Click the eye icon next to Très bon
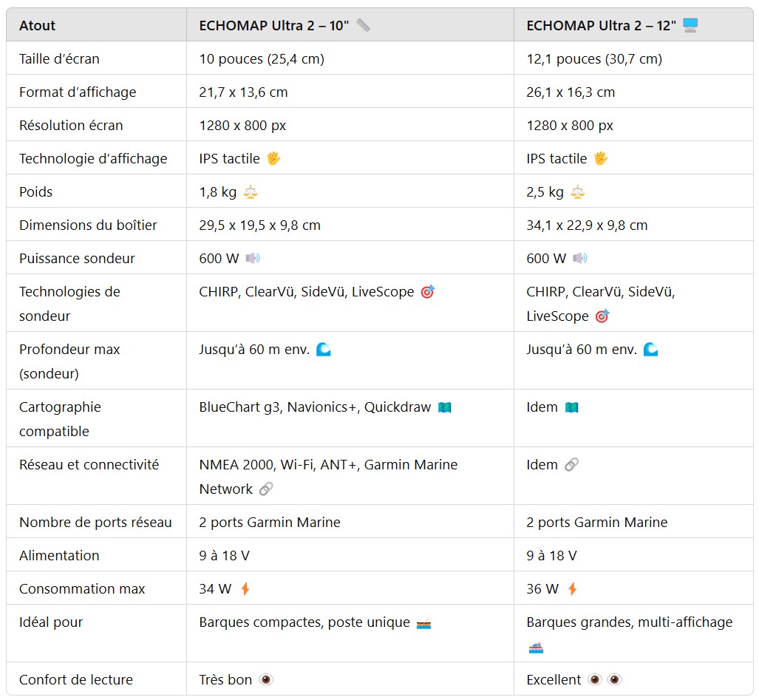Image resolution: width=759 pixels, height=700 pixels. (x=266, y=680)
